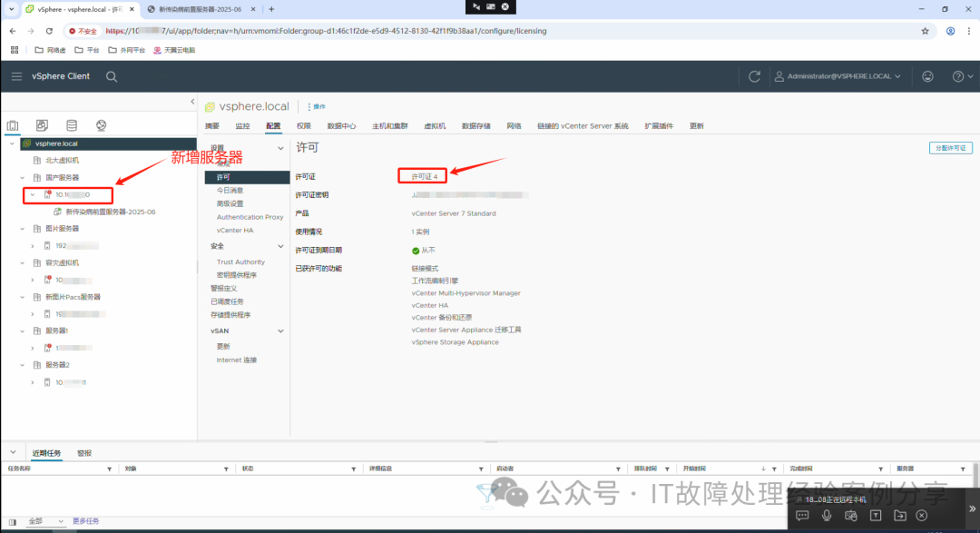Collapse the 设置 section chevron

280,148
